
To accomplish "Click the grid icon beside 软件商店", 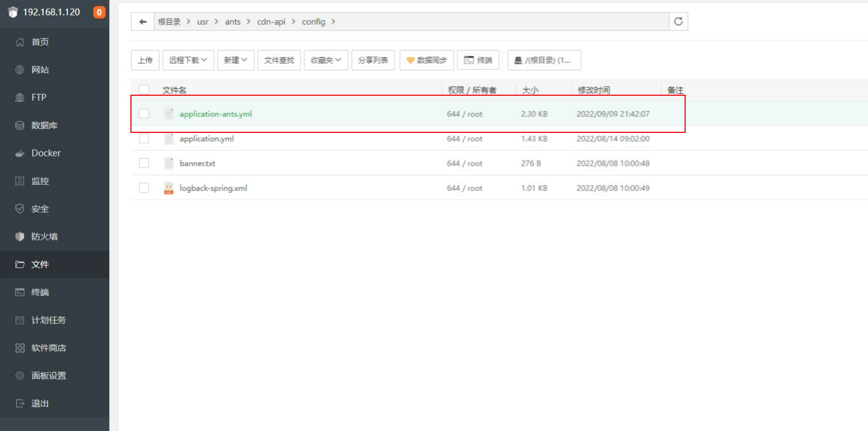I will pos(20,348).
